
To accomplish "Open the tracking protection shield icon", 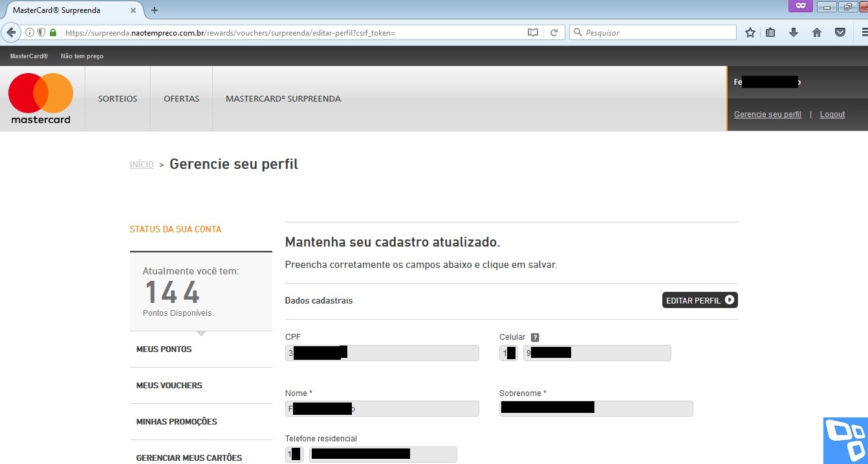I will point(41,32).
